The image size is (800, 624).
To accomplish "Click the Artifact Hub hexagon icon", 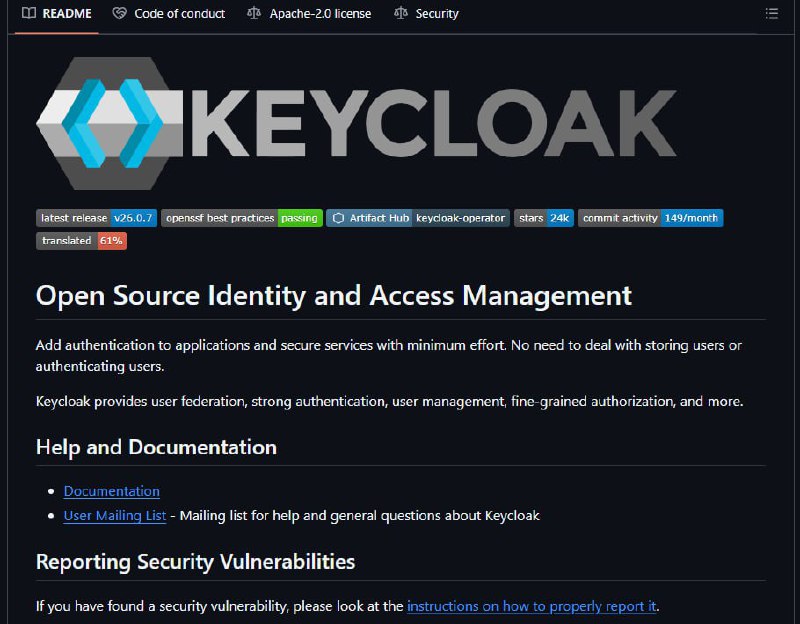I will coord(339,218).
